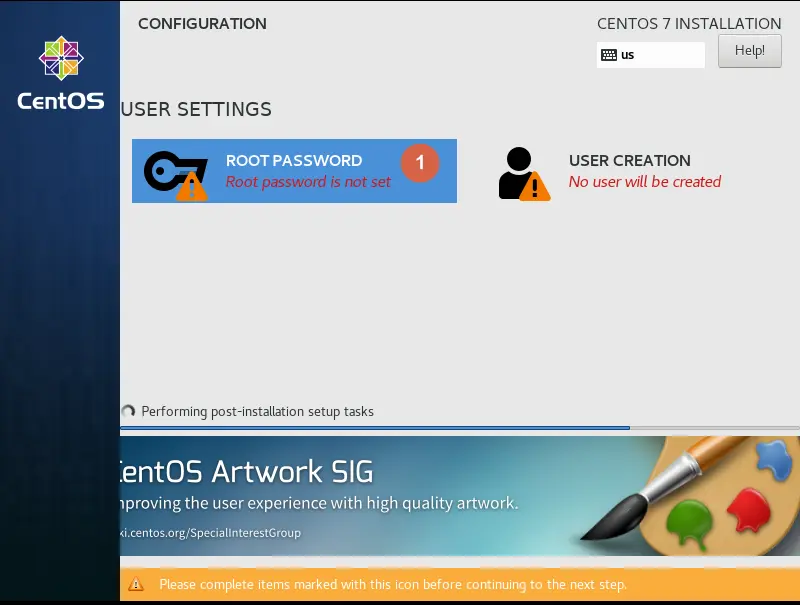Click the CONFIGURATION heading
This screenshot has height=605, width=800.
click(202, 23)
